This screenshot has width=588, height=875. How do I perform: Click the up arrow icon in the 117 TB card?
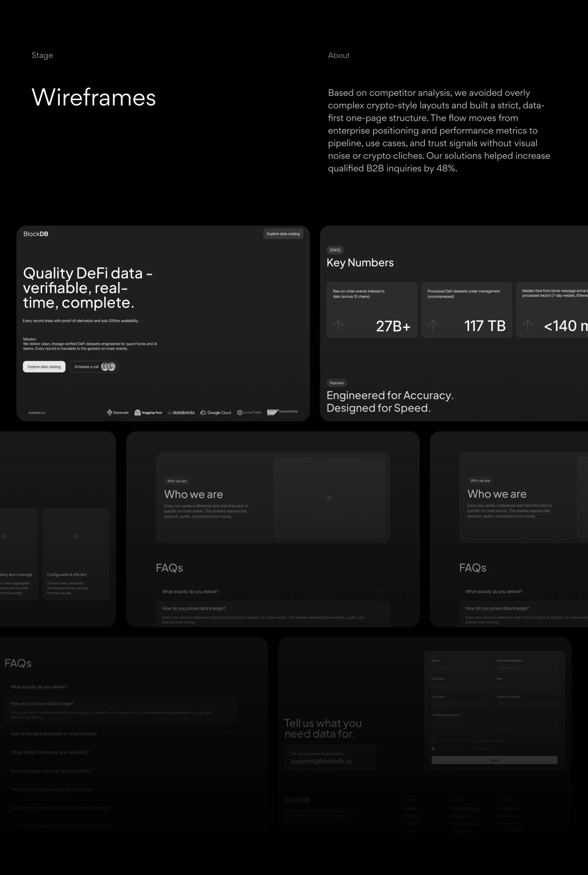(433, 326)
